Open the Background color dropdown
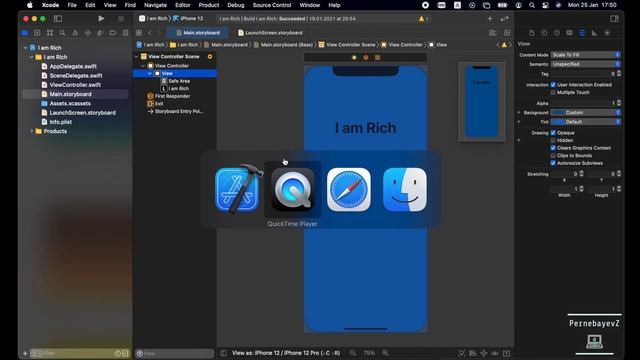640x360 pixels. point(586,113)
